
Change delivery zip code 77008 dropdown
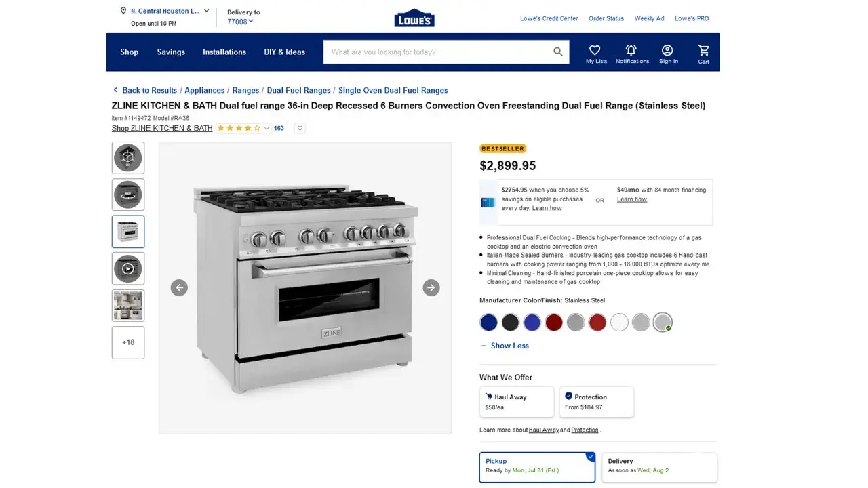point(240,22)
